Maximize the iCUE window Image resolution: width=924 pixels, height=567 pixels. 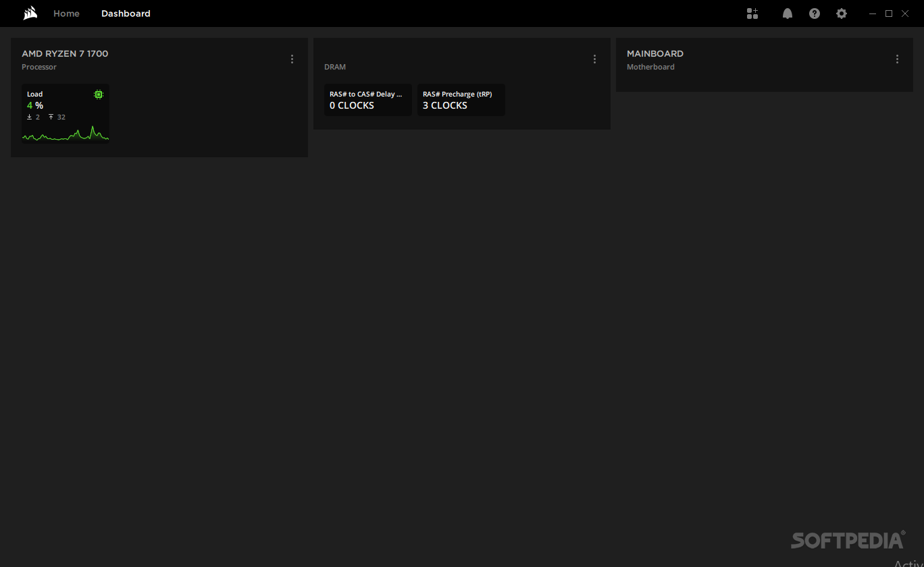coord(889,13)
